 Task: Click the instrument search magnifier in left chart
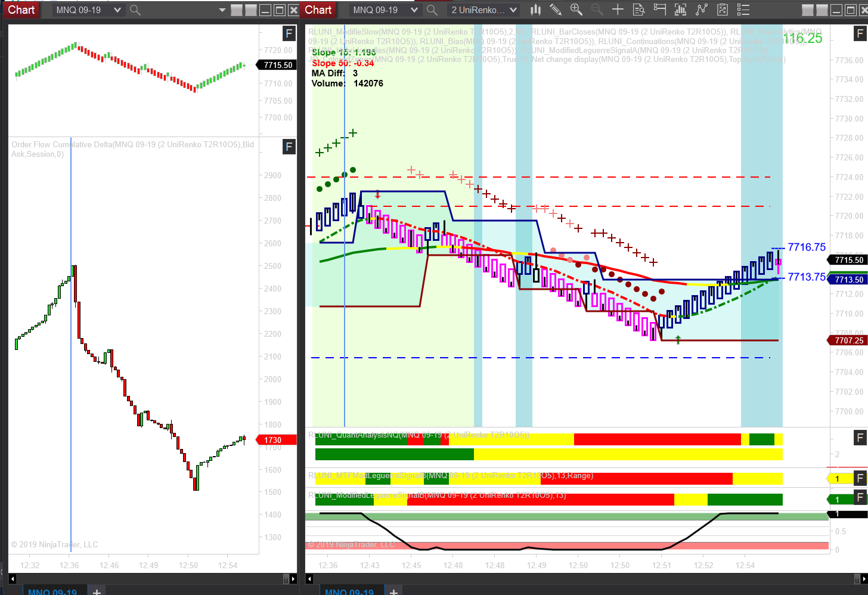135,10
